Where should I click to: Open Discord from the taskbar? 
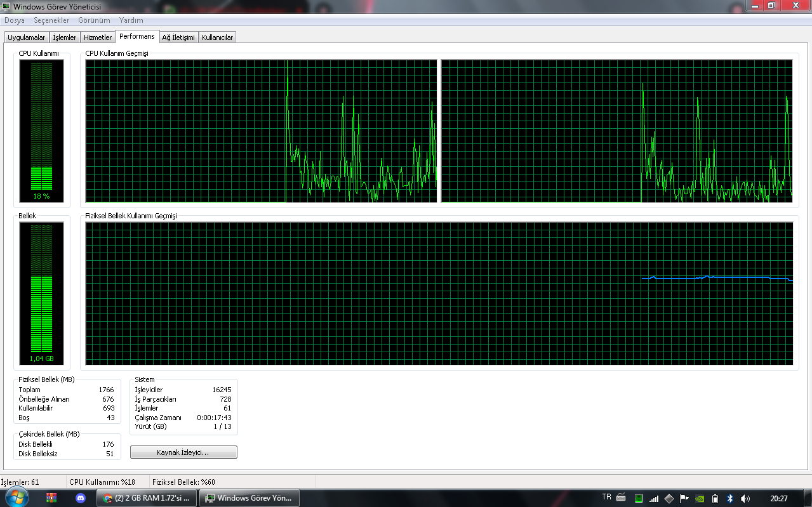point(81,498)
